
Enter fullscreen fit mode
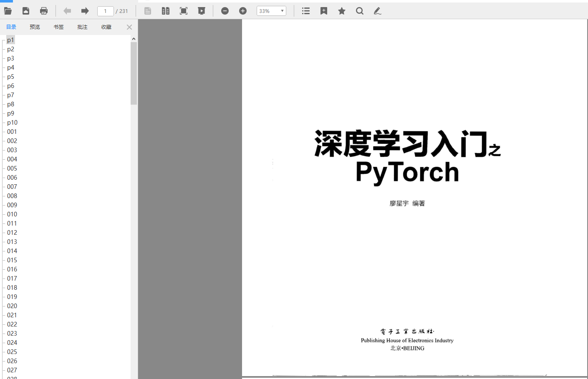click(184, 11)
